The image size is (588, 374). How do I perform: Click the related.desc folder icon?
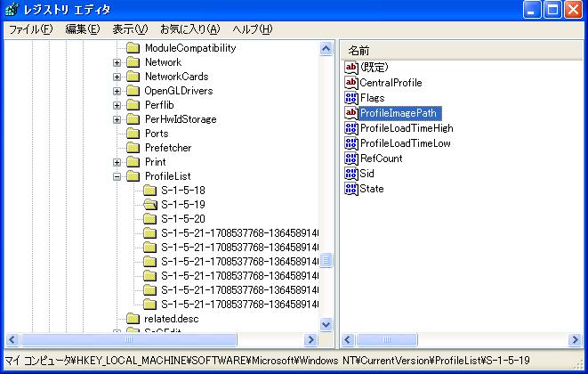pos(133,319)
